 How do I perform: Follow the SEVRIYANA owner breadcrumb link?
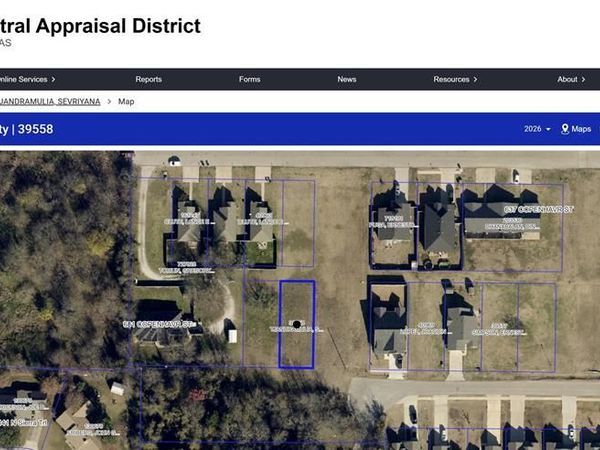pos(50,101)
